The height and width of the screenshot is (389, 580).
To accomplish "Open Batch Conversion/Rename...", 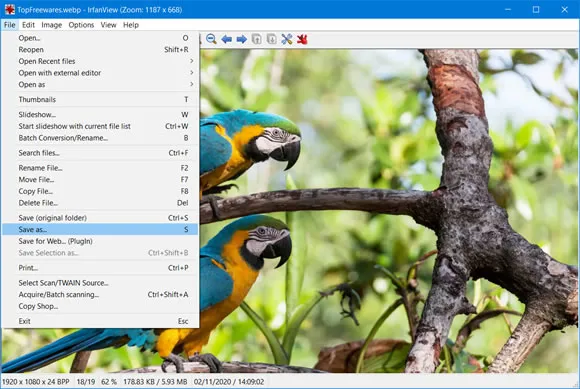I will [x=100, y=138].
